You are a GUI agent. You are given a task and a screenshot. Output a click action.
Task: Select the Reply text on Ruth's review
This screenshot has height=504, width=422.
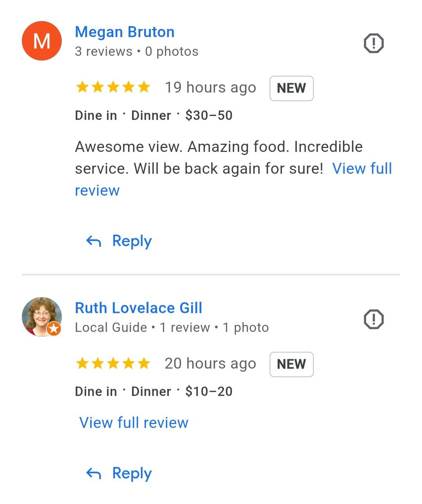coord(132,474)
